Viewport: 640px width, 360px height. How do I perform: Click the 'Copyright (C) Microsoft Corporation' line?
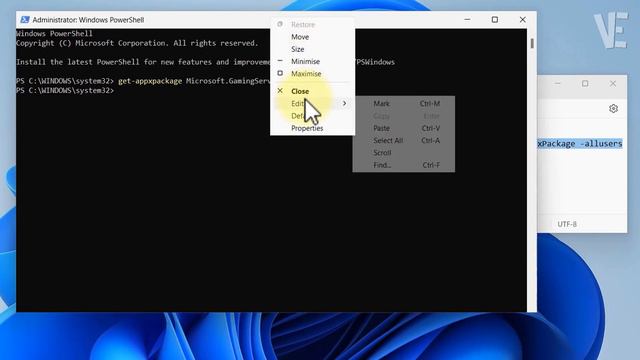click(137, 43)
